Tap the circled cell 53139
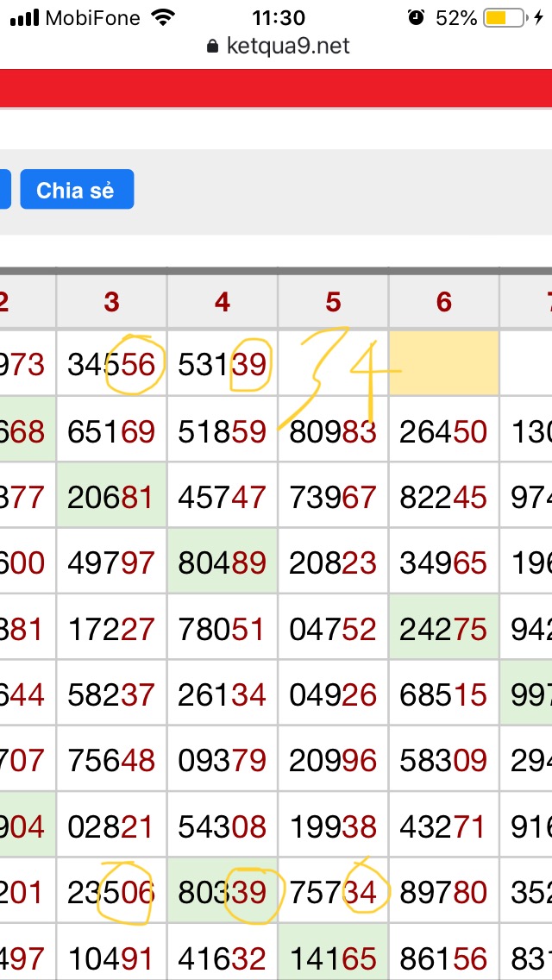The height and width of the screenshot is (980, 552). pos(223,365)
